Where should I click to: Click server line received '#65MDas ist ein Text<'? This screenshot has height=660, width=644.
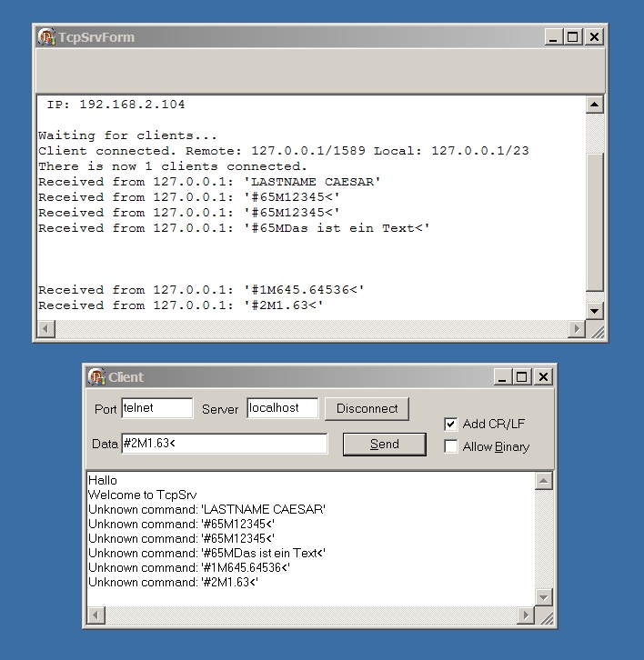[x=234, y=228]
